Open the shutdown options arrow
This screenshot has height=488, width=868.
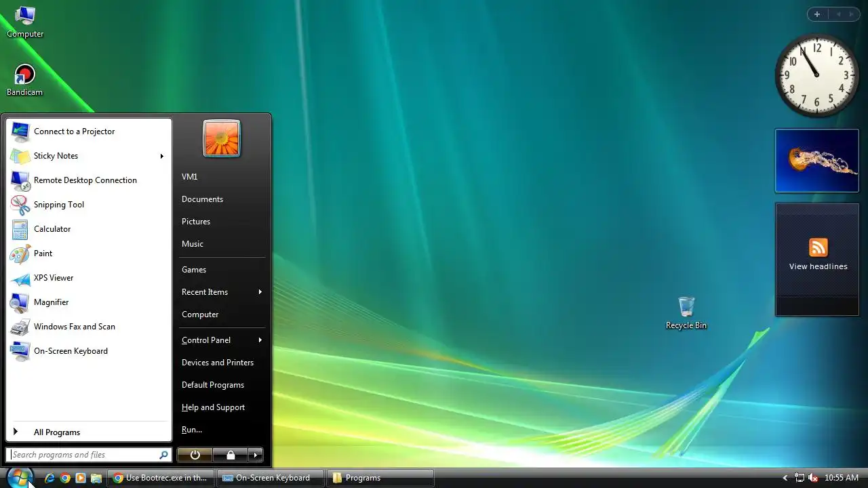(x=255, y=455)
